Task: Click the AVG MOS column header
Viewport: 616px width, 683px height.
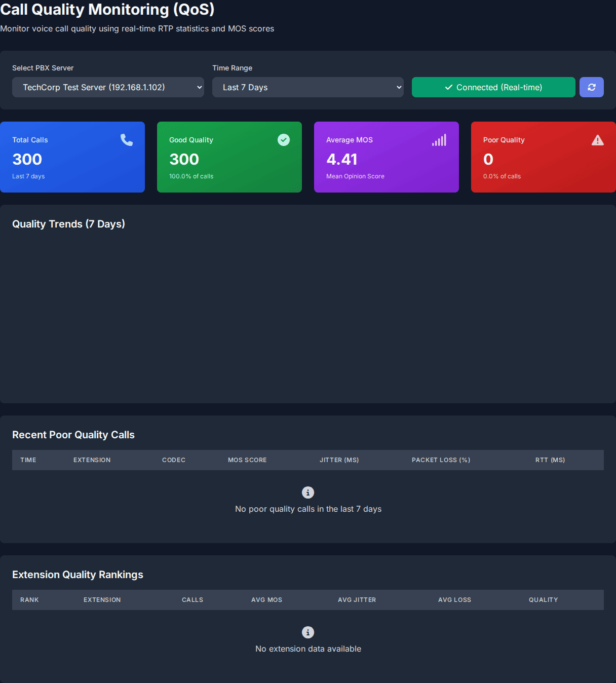Action: (266, 599)
